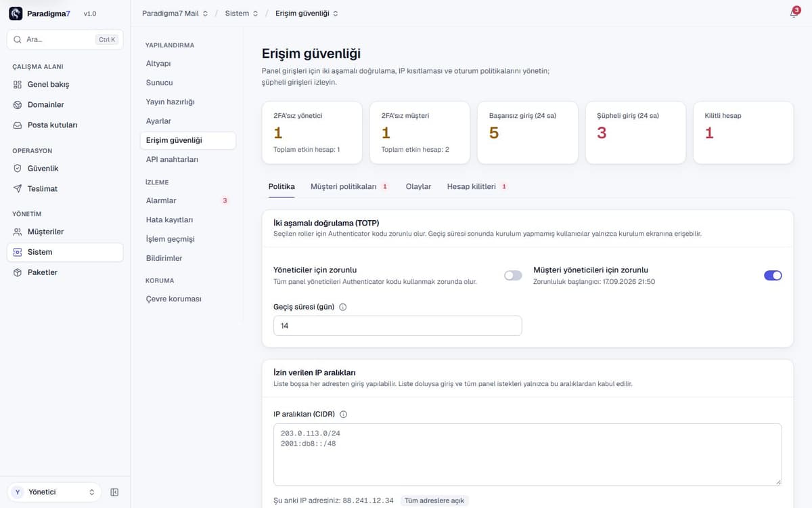Click the search magnifier icon
Screen dimensions: 812x508
coord(18,40)
